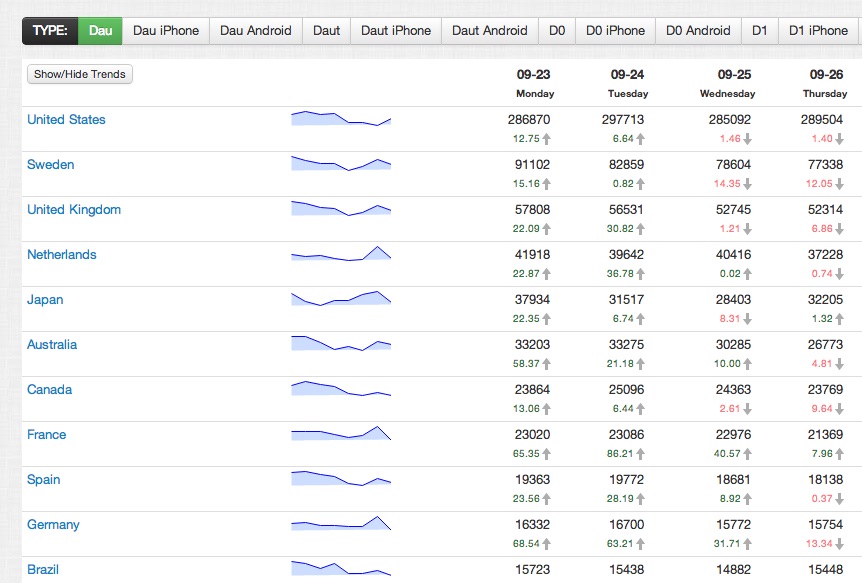This screenshot has height=583, width=862.
Task: Click the down arrow beside 1.40
Action: (839, 139)
